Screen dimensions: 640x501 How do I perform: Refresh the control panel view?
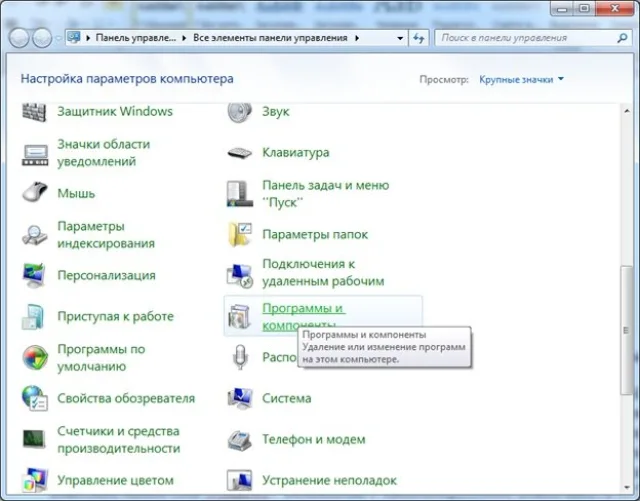[418, 38]
